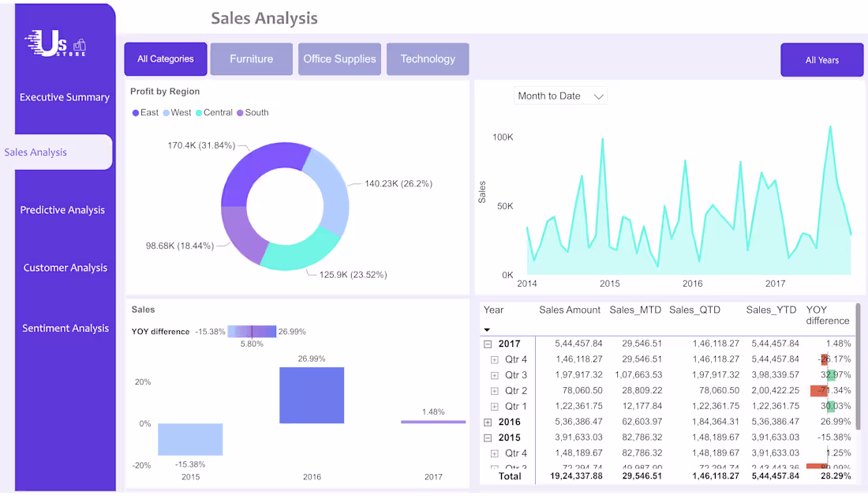The image size is (868, 496).
Task: Select the Sales Analysis page
Action: tap(57, 152)
